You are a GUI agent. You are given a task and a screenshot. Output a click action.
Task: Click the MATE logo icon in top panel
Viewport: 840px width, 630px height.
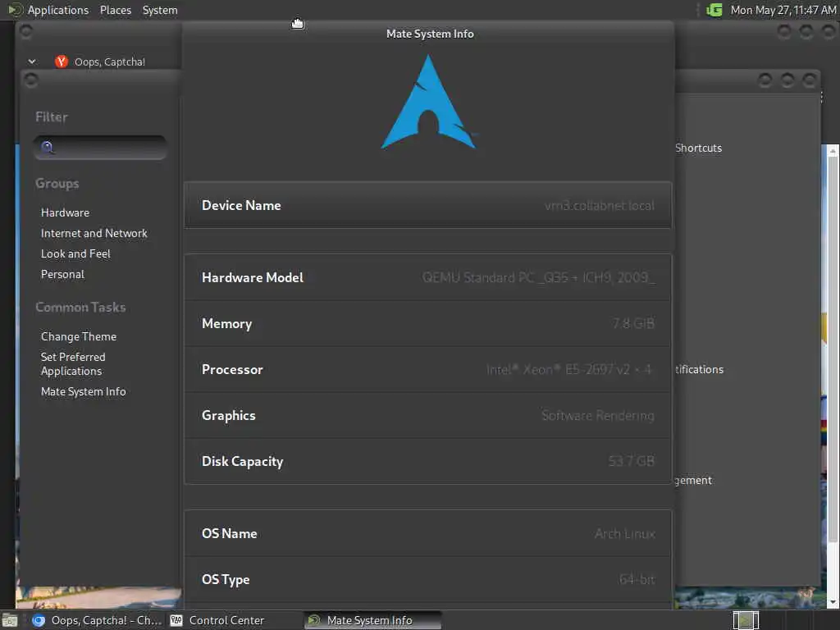pyautogui.click(x=15, y=10)
